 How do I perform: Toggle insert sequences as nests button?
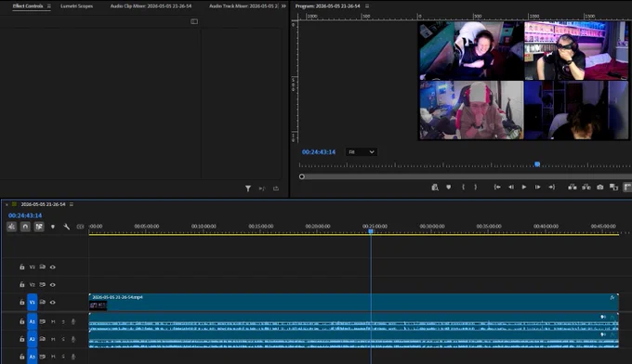point(11,227)
